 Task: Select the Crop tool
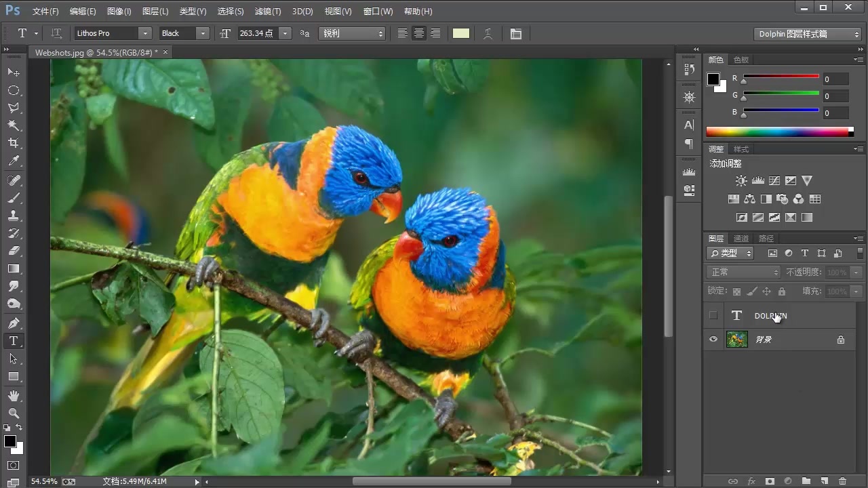[x=14, y=143]
